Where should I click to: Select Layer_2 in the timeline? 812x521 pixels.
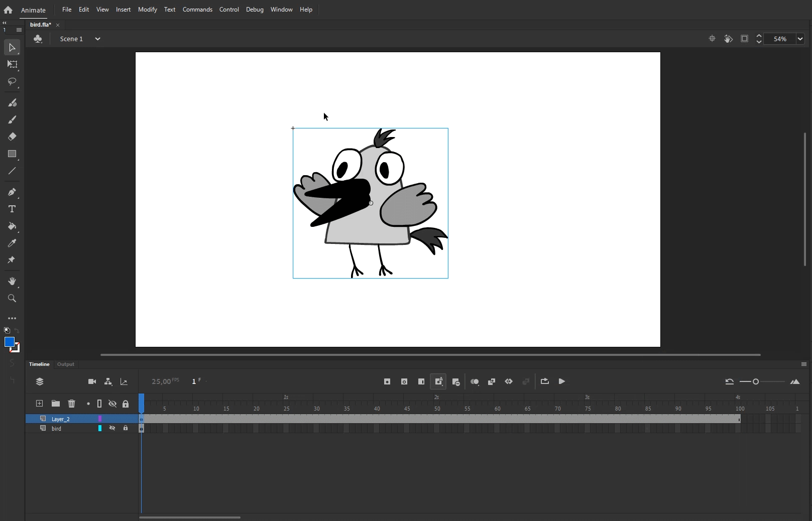click(x=61, y=419)
